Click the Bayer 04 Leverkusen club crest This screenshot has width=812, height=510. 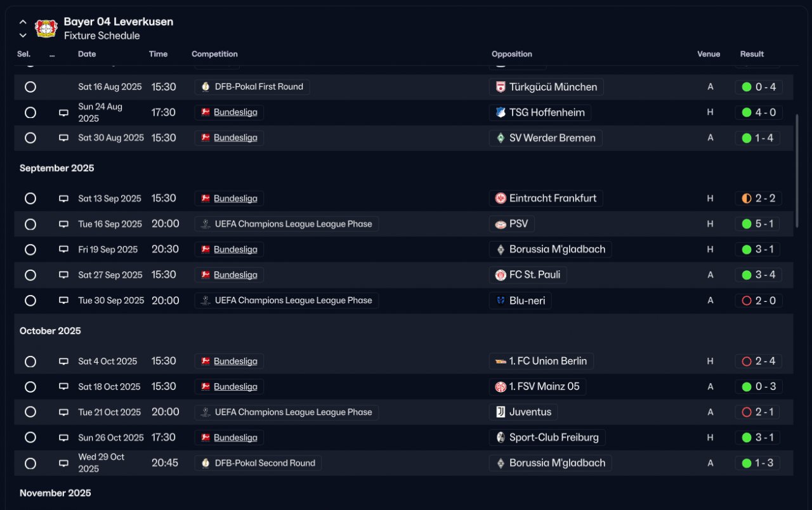(x=46, y=29)
